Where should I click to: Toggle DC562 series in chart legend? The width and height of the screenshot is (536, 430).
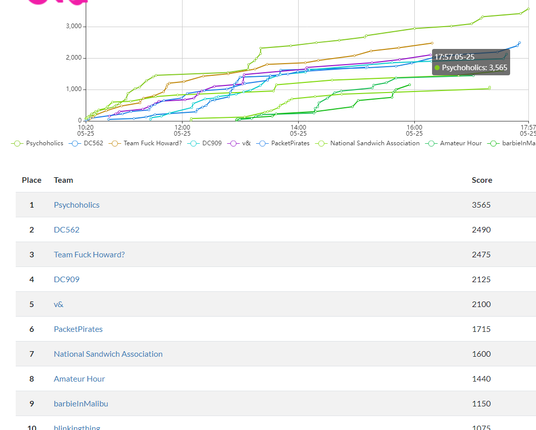(x=86, y=143)
